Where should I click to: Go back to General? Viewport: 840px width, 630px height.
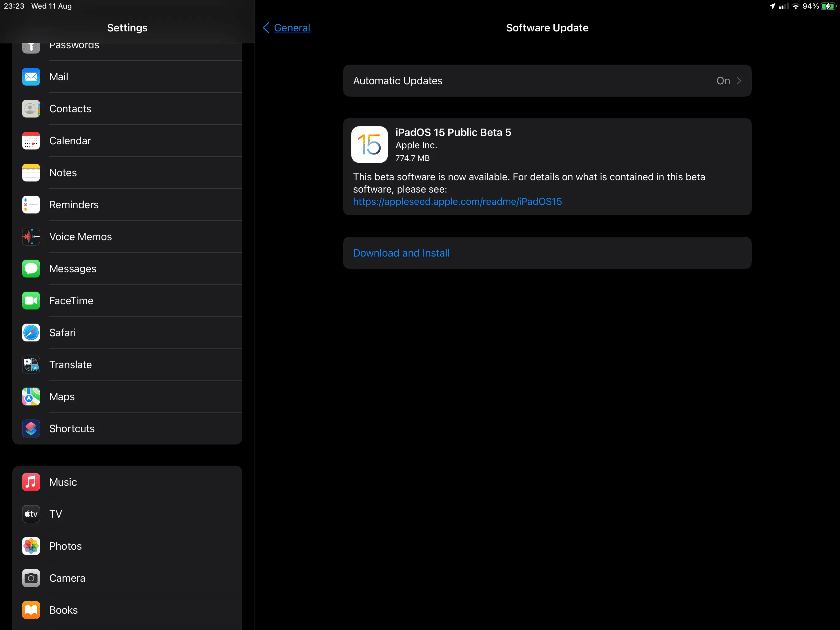point(292,28)
